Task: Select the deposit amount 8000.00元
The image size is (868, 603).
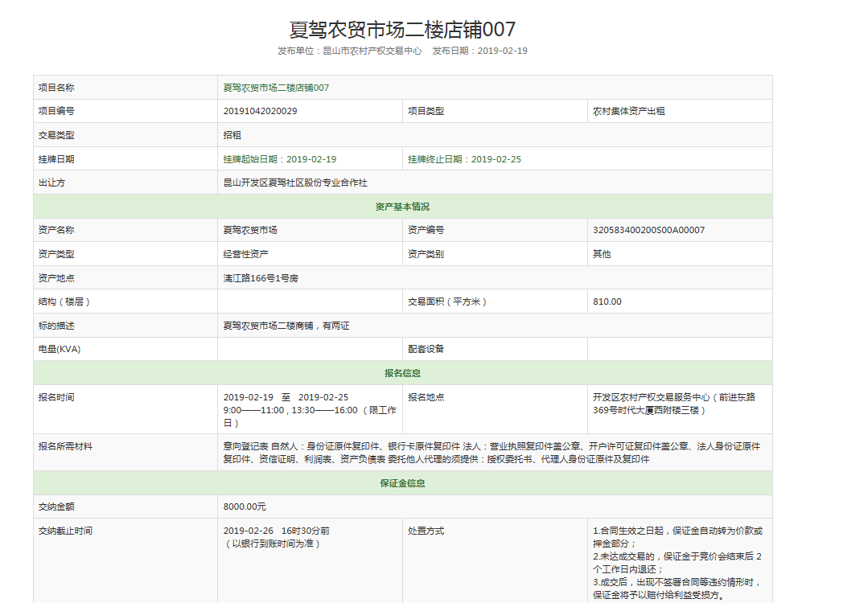Action: click(245, 507)
